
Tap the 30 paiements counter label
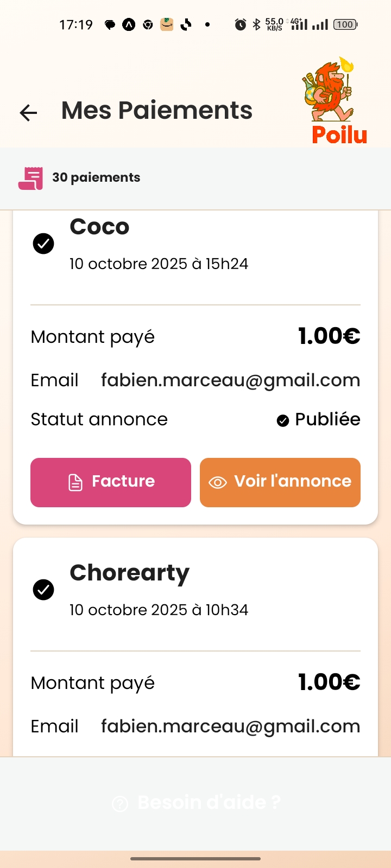click(96, 177)
